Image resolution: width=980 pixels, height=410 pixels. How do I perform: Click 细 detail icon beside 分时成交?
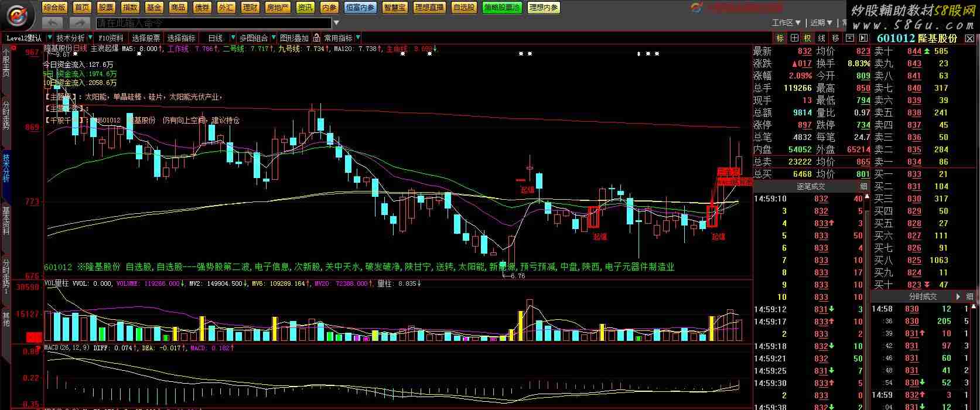coord(969,296)
